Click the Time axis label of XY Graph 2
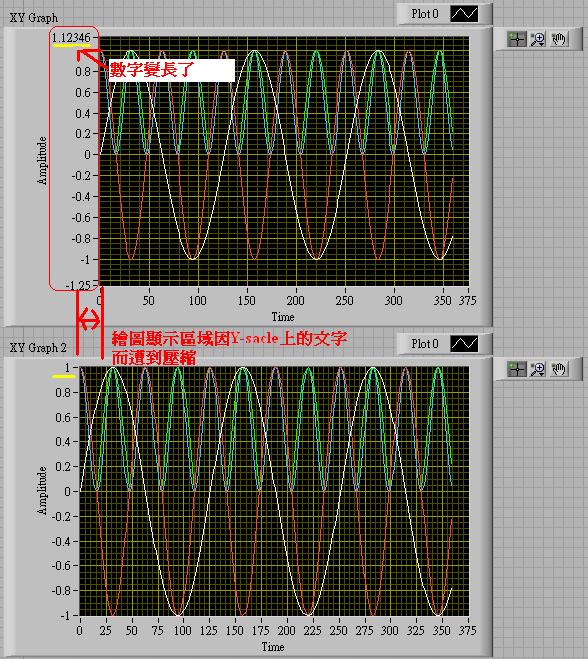The width and height of the screenshot is (588, 659). pyautogui.click(x=273, y=647)
